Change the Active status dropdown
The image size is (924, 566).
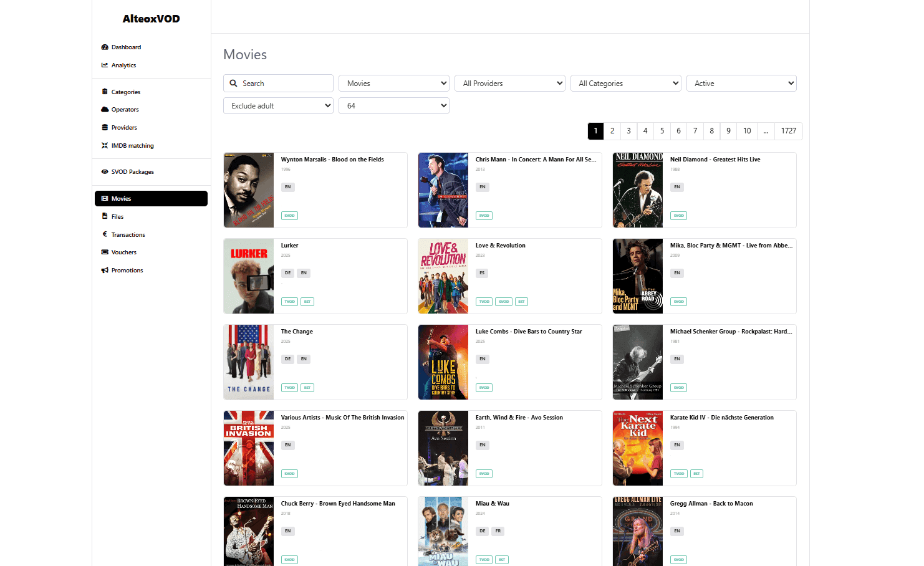click(x=741, y=84)
